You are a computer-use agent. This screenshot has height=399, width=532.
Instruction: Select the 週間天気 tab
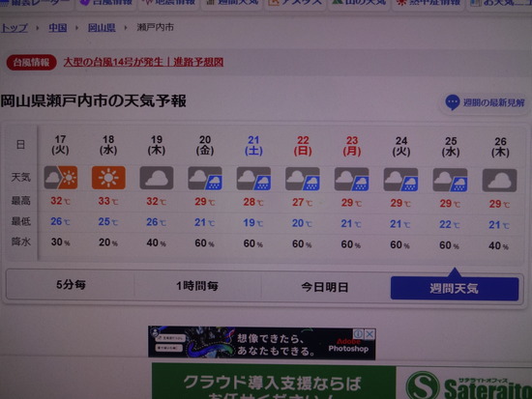click(455, 289)
